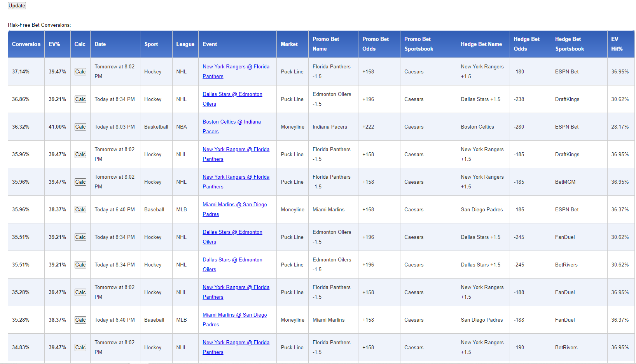Image resolution: width=636 pixels, height=364 pixels.
Task: Click the 28.17% EV hit value
Action: 620,127
